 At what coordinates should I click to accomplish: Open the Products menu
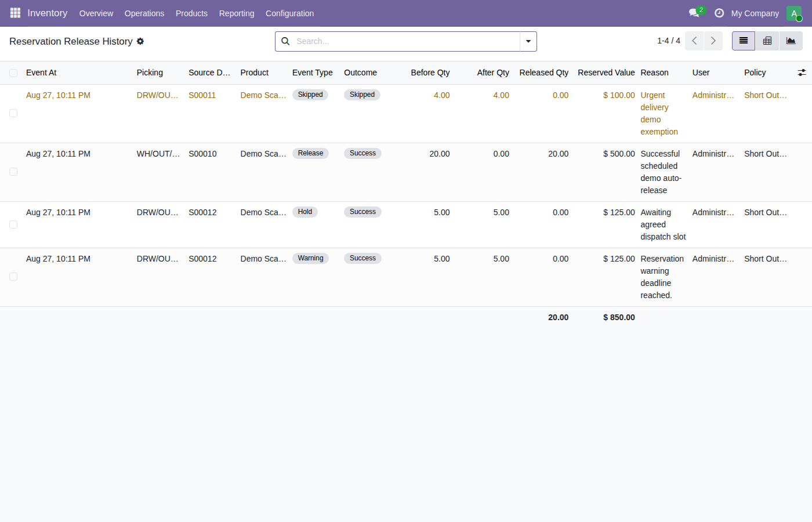(x=191, y=13)
